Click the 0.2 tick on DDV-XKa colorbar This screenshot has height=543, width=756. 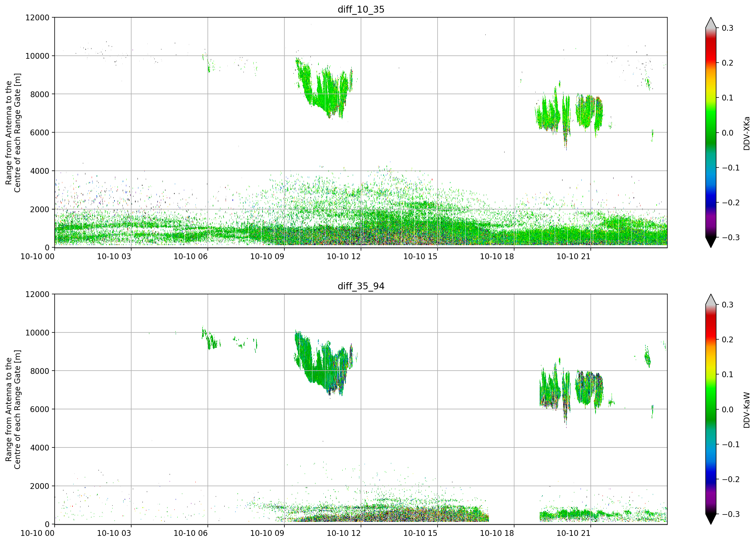tap(727, 63)
